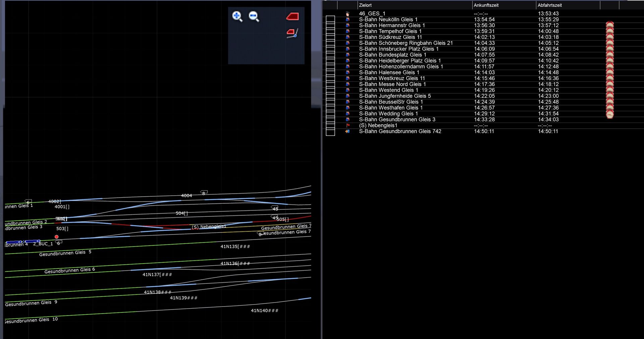Select the S-Bahn Jungfernheide Gleis 5 entry

[395, 96]
